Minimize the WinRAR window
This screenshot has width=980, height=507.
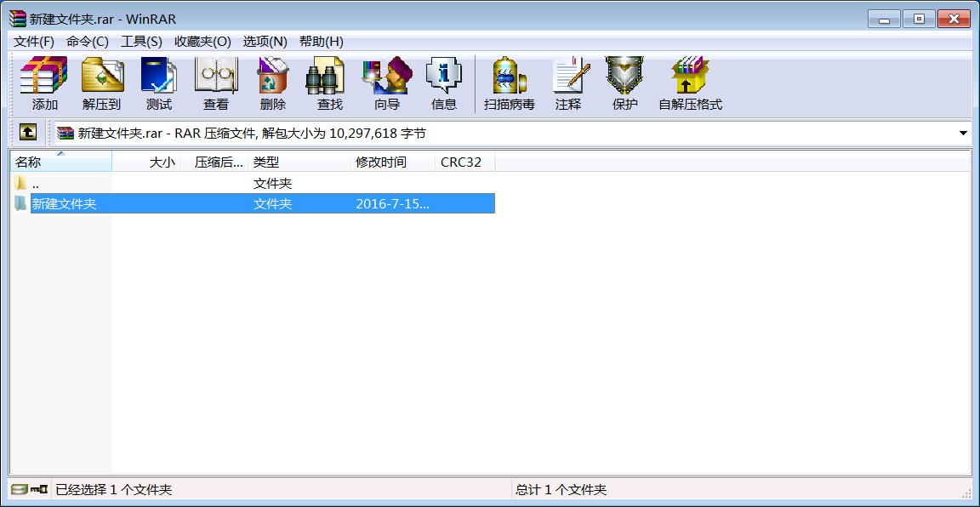point(885,20)
